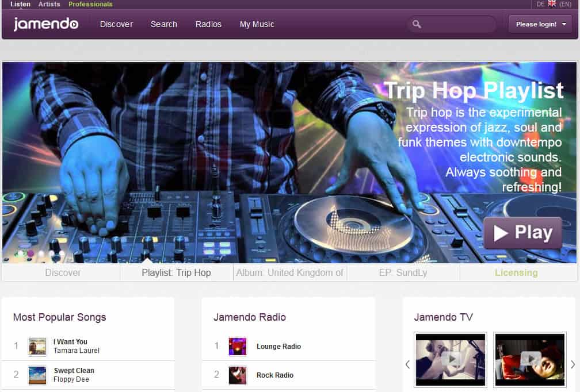The image size is (580, 392).
Task: Open the Discover menu in navigation bar
Action: (x=116, y=24)
